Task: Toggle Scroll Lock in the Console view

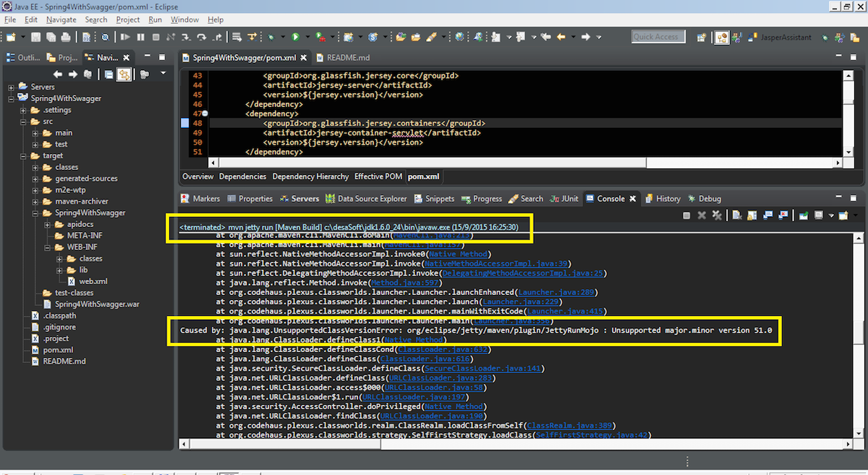Action: click(x=752, y=215)
